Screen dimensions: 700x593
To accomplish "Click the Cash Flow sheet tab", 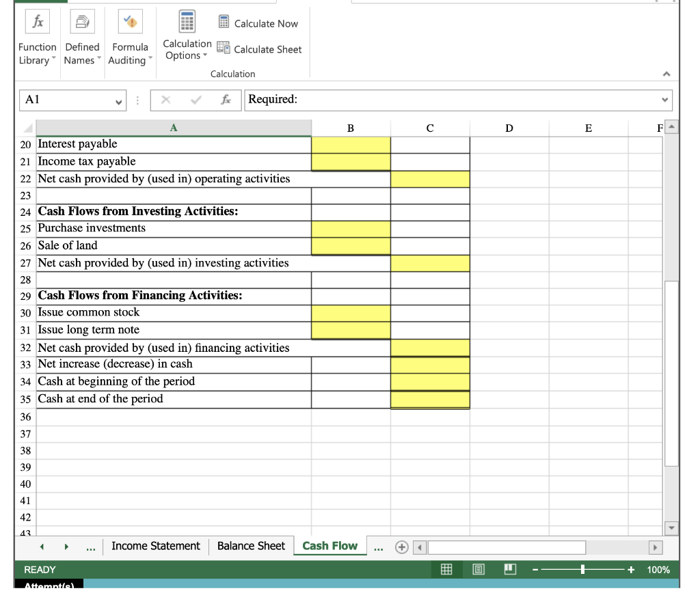I will (329, 546).
